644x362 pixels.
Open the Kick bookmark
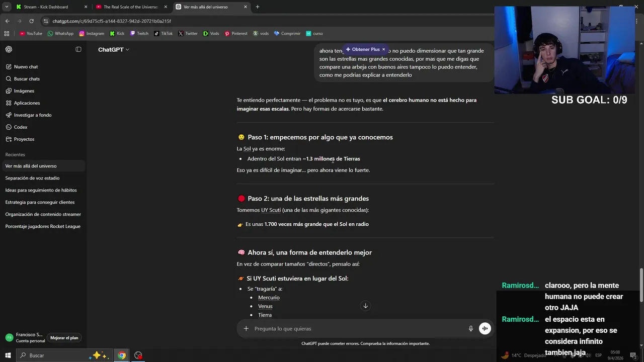coord(117,34)
